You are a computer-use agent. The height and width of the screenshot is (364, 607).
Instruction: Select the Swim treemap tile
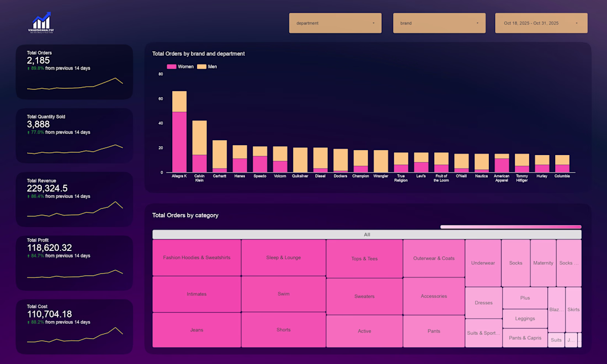point(284,294)
